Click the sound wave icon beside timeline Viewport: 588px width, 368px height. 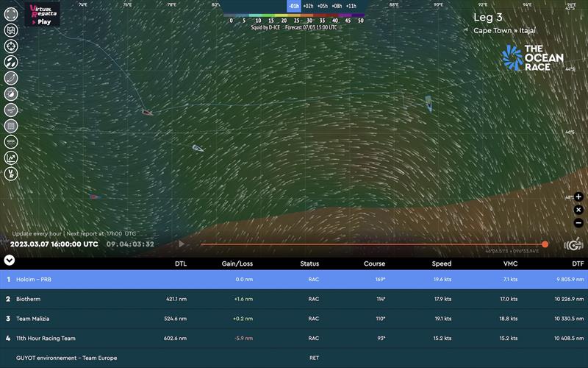coord(573,245)
